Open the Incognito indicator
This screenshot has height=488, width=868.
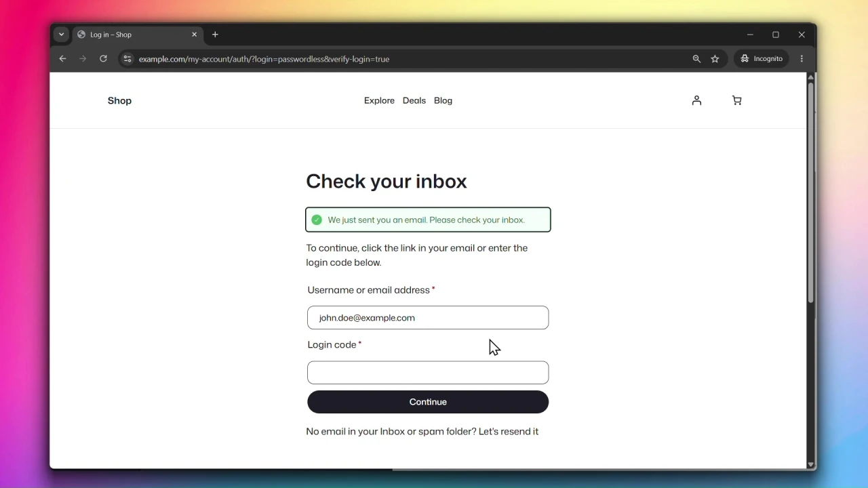pos(762,59)
